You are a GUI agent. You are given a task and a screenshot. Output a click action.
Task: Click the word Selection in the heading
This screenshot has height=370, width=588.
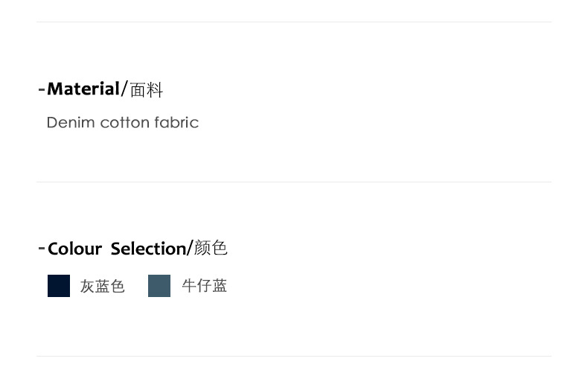(x=148, y=249)
